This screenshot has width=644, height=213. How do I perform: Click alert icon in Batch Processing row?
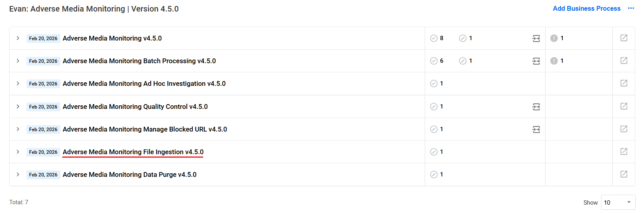tap(554, 61)
